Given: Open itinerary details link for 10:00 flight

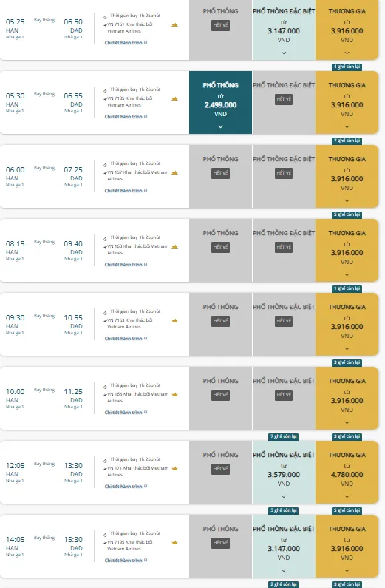Looking at the screenshot, I should point(123,413).
